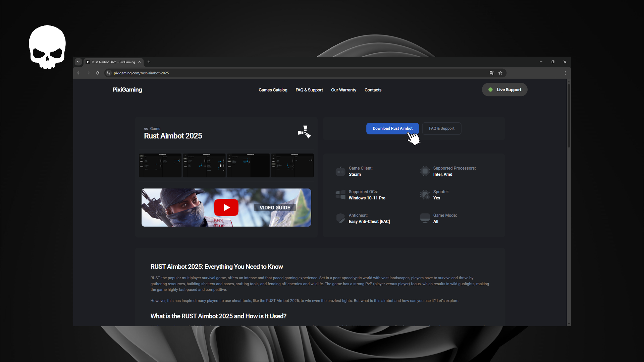Minimize the browser window
This screenshot has height=362, width=644.
(541, 62)
